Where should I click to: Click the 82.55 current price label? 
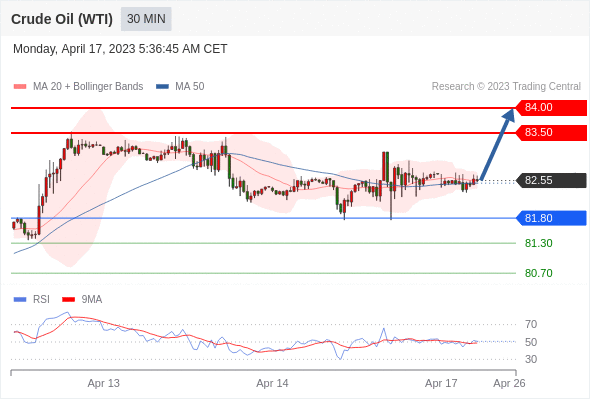tap(551, 181)
